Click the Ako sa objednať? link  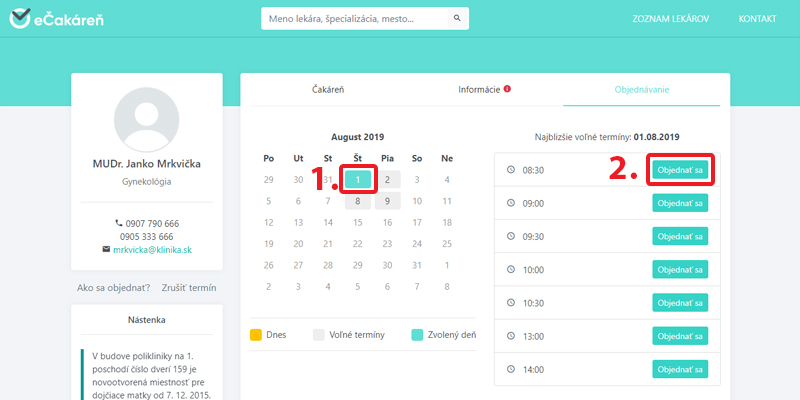coord(113,287)
